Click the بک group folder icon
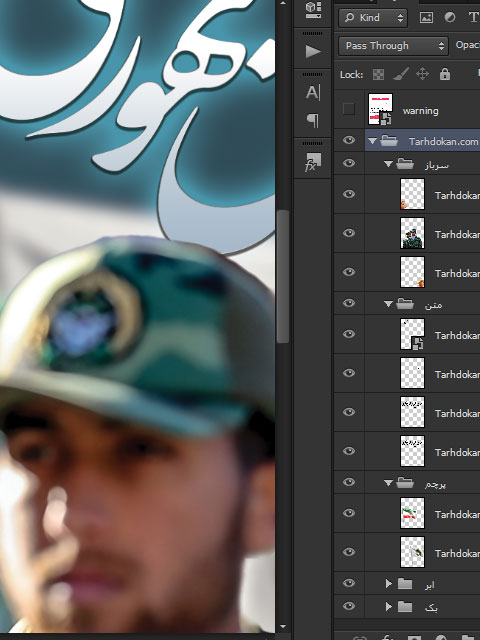The height and width of the screenshot is (640, 480). 405,607
